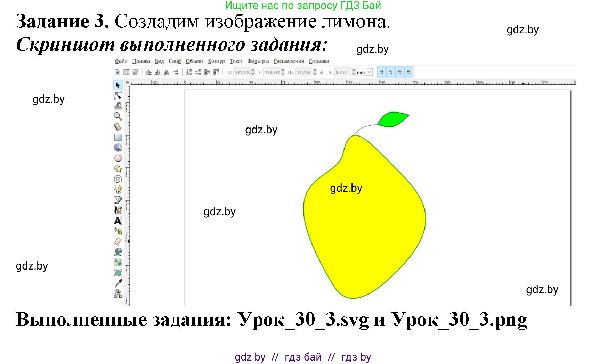The width and height of the screenshot is (607, 364).
Task: Select the Rectangle tool
Action: [x=118, y=138]
